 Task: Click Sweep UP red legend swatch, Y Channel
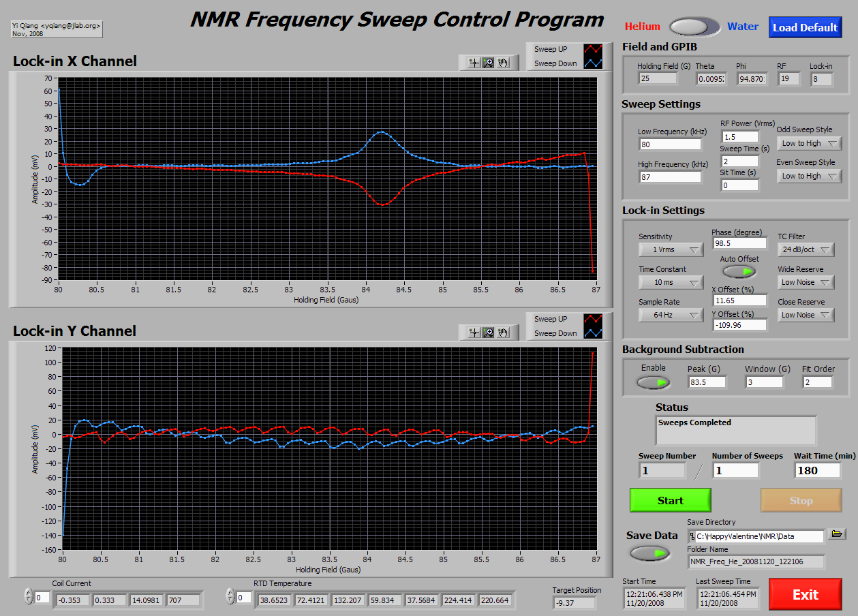(x=593, y=319)
